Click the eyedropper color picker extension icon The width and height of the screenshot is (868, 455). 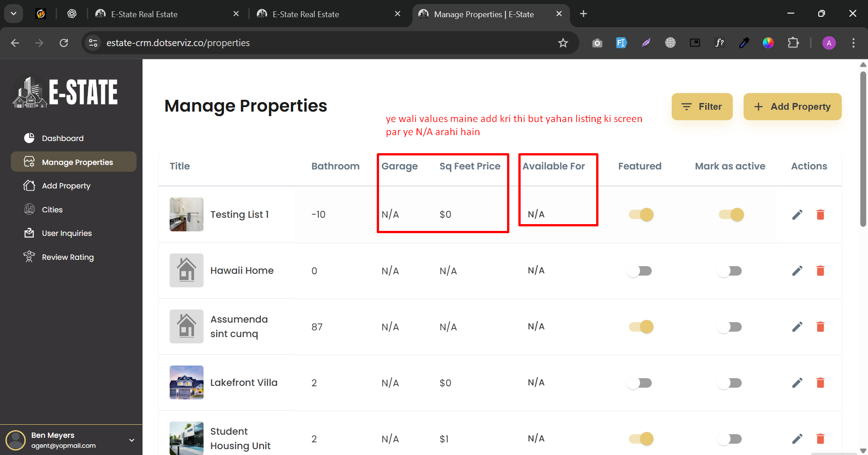[x=744, y=43]
